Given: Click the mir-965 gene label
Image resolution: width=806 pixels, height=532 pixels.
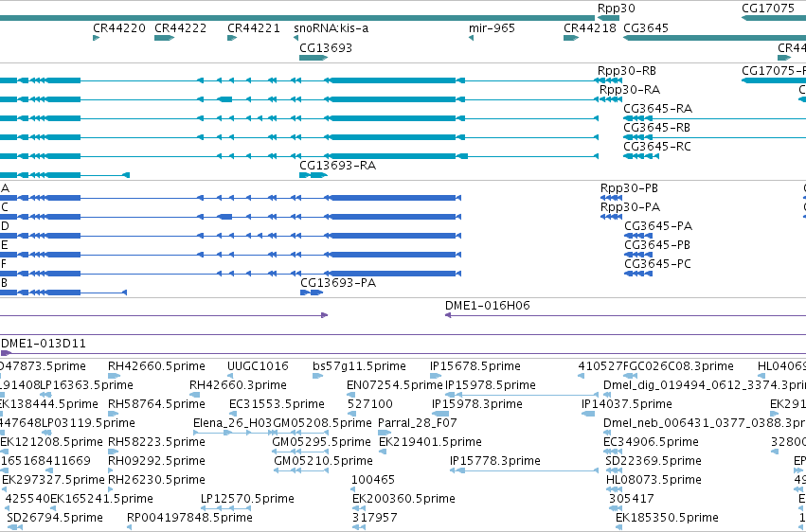Looking at the screenshot, I should 492,28.
